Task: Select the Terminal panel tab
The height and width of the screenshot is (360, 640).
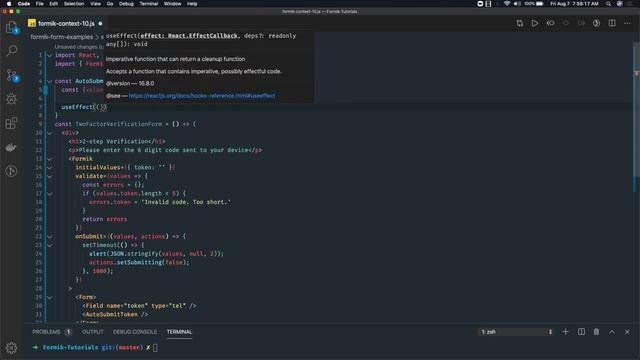Action: click(179, 332)
